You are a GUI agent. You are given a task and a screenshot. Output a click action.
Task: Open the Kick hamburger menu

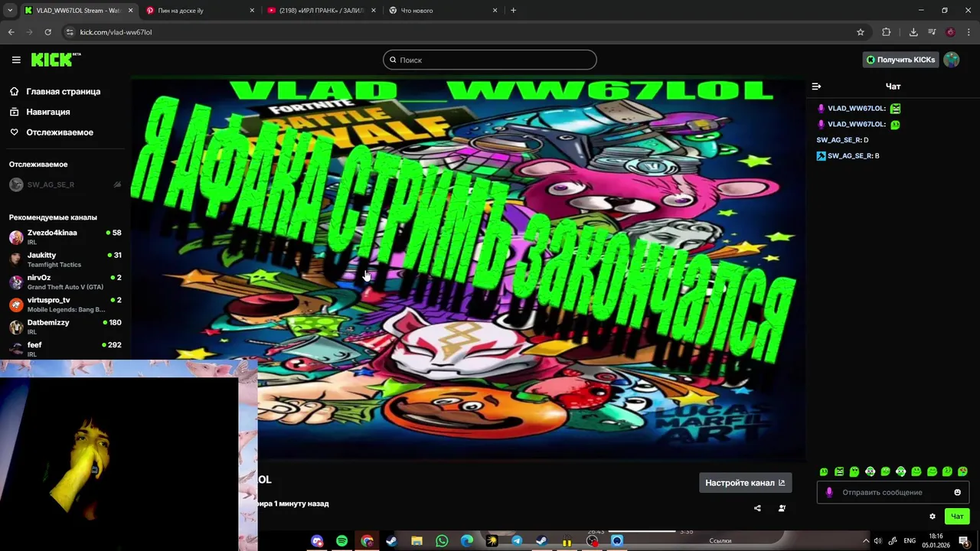click(x=16, y=60)
